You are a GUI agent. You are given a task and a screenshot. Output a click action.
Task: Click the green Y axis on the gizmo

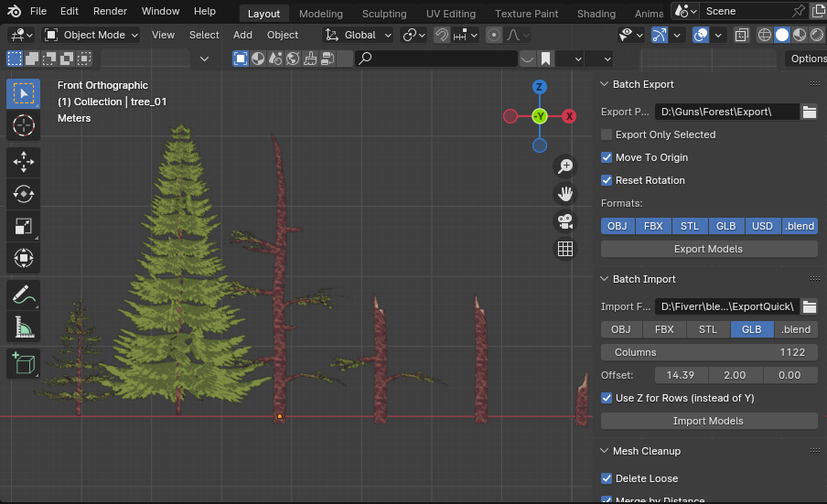coord(539,116)
